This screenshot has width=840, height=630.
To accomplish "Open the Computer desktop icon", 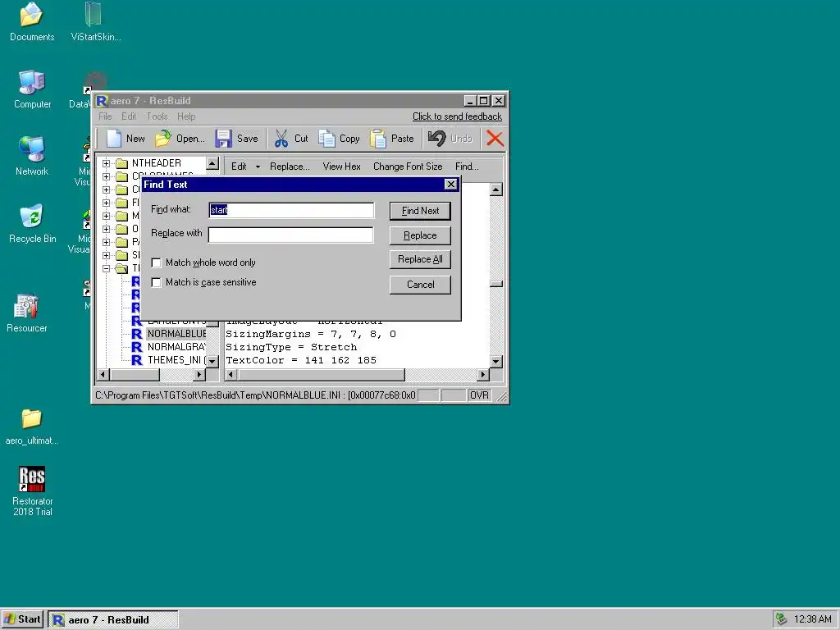I will click(32, 83).
